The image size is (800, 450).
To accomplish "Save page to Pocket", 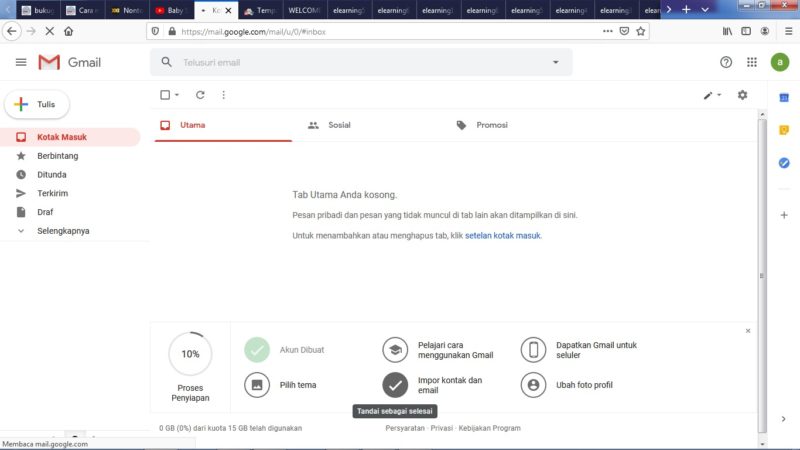I will click(x=624, y=31).
